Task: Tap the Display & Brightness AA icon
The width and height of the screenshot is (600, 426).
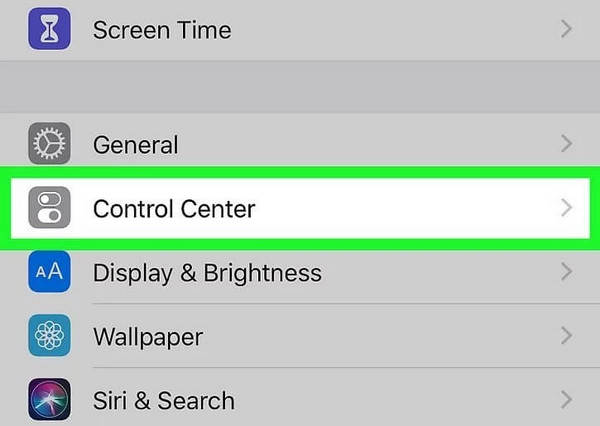Action: tap(49, 272)
